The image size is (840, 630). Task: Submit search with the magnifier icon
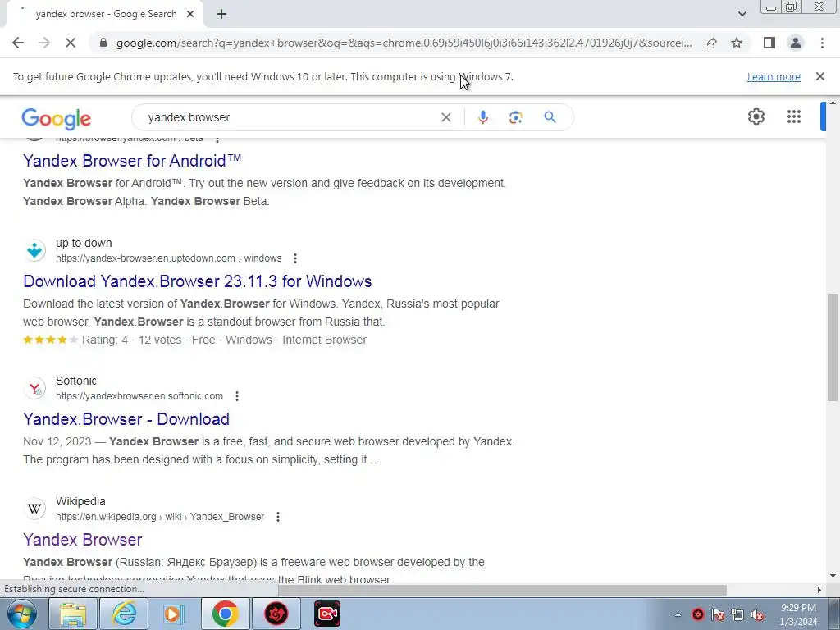pyautogui.click(x=550, y=116)
